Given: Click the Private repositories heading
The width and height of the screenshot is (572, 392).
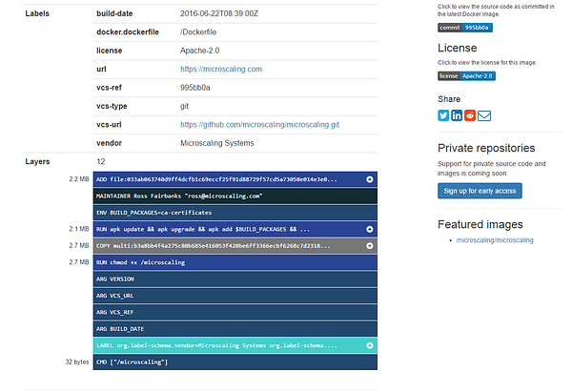Looking at the screenshot, I should (x=486, y=148).
